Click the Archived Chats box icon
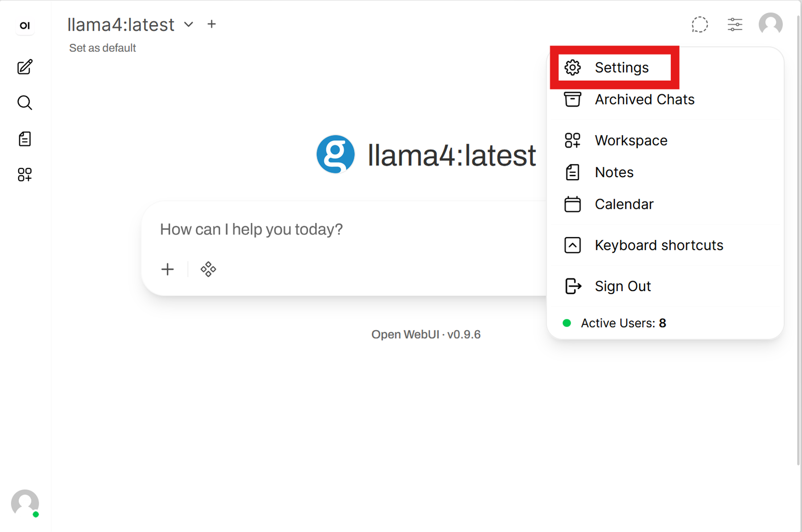802x532 pixels. click(573, 99)
